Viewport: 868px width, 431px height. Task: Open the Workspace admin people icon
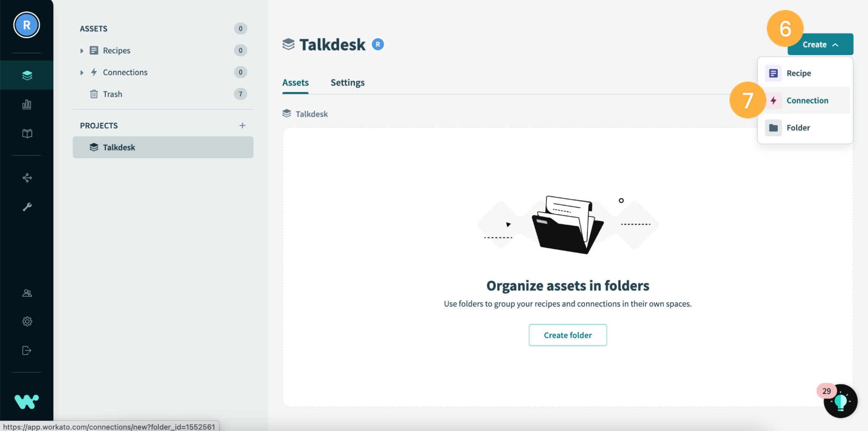(x=27, y=293)
